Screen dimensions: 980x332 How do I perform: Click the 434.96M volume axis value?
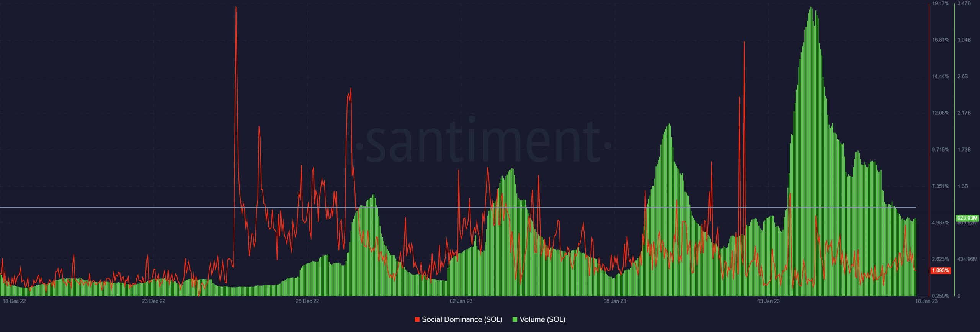pos(967,259)
